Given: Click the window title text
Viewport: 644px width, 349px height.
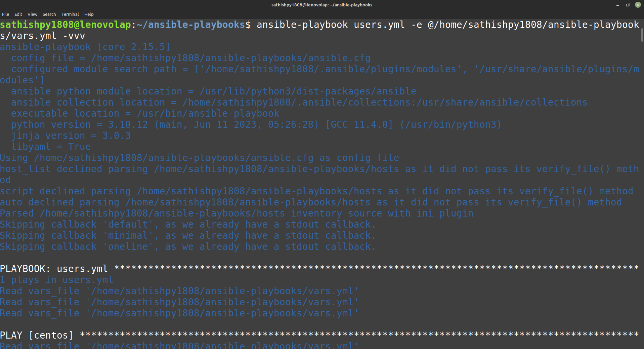Looking at the screenshot, I should click(x=321, y=5).
